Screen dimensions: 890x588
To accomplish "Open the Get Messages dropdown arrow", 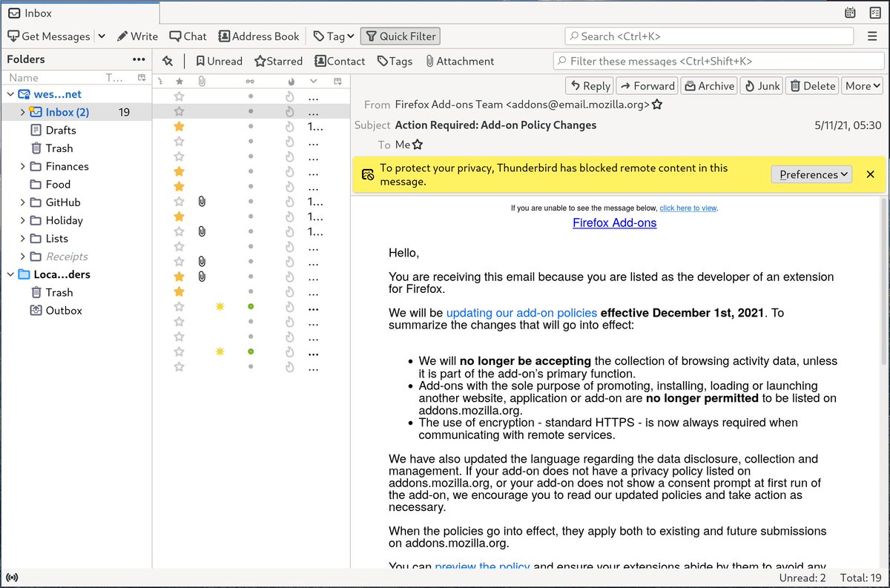I will click(102, 36).
